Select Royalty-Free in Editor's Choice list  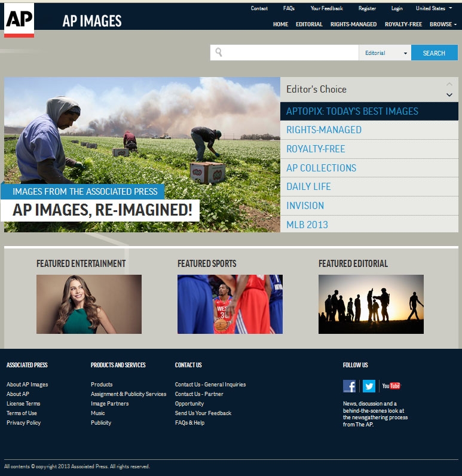pos(369,149)
